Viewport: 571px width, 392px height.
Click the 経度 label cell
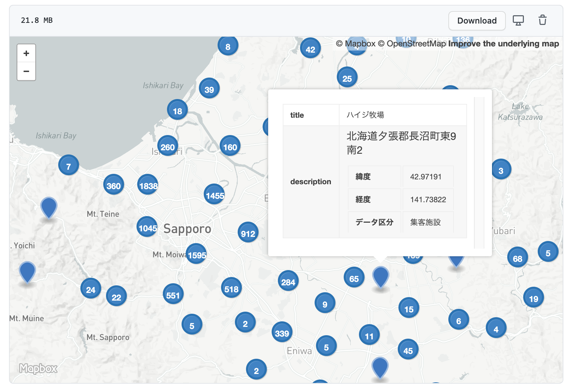point(374,199)
